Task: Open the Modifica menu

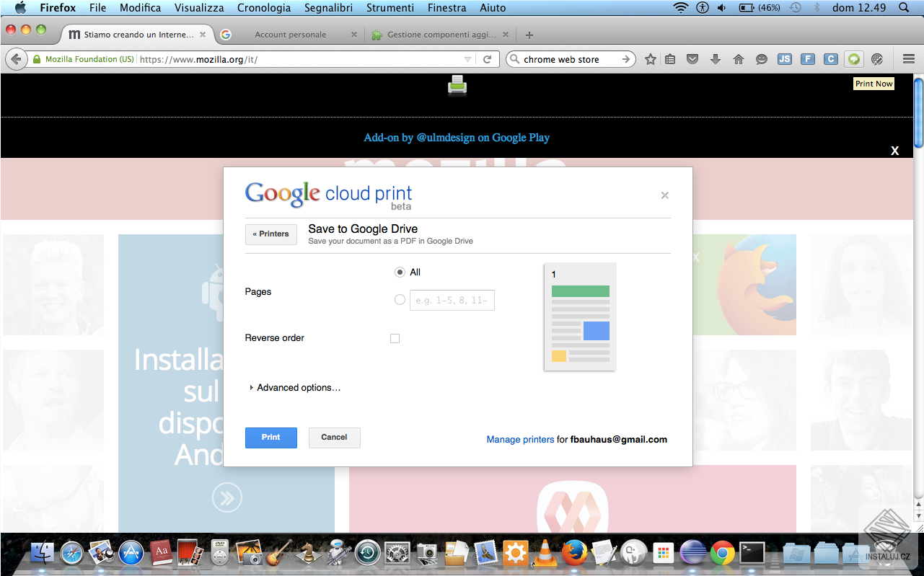Action: click(140, 8)
